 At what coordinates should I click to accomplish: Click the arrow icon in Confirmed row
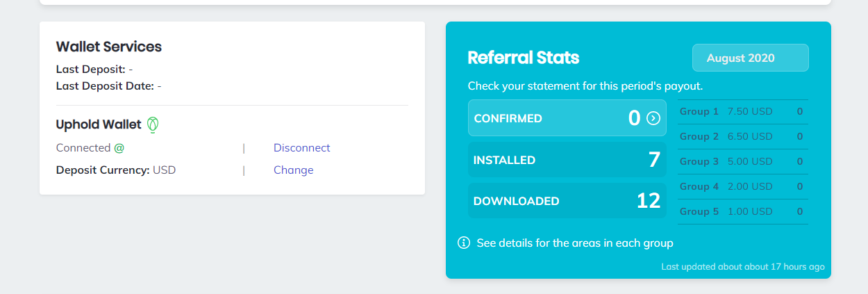pos(653,118)
